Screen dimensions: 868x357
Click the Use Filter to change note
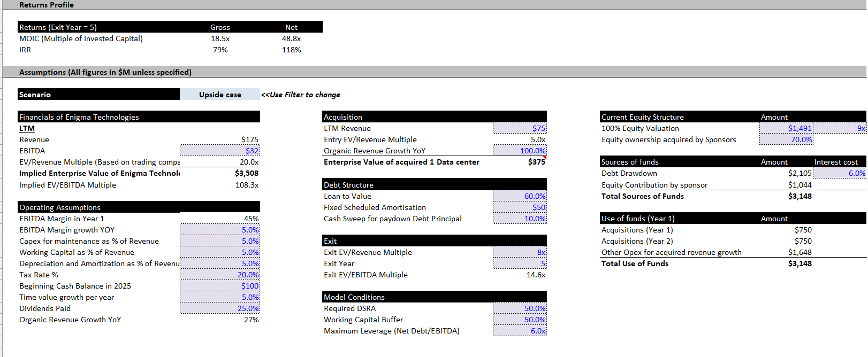301,95
